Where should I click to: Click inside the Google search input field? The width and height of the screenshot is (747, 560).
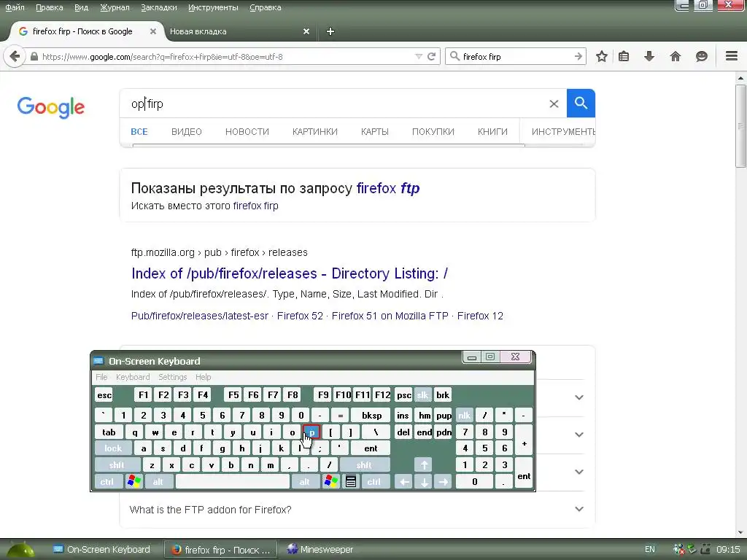333,104
